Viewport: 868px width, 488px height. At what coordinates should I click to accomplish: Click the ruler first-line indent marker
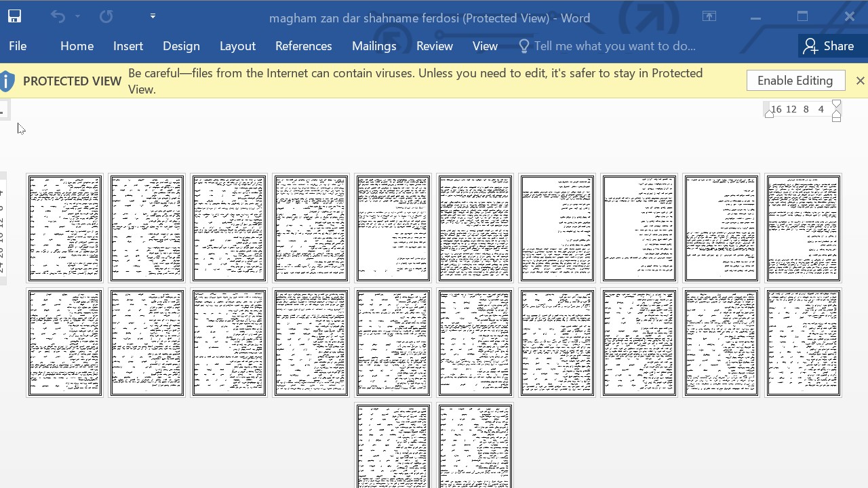[836, 104]
